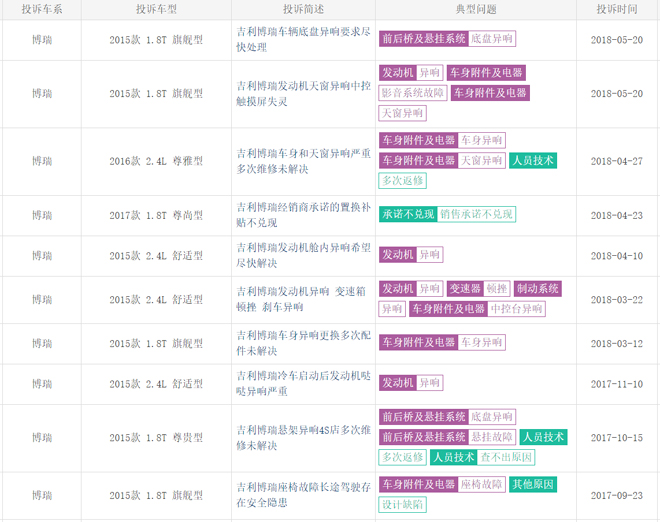Click the 天窗异响 tag dated 2018-05-20
Screen dimensions: 660x522
[402, 113]
